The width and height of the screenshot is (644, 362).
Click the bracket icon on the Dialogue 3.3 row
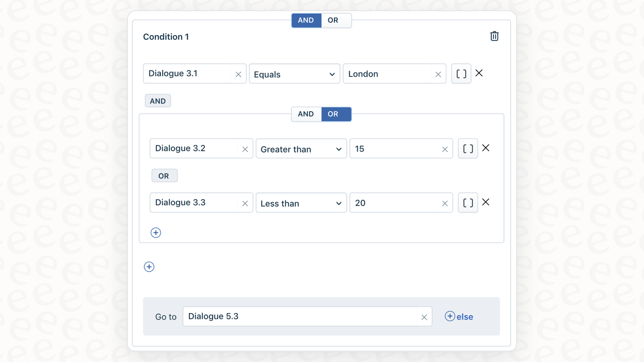pyautogui.click(x=468, y=203)
